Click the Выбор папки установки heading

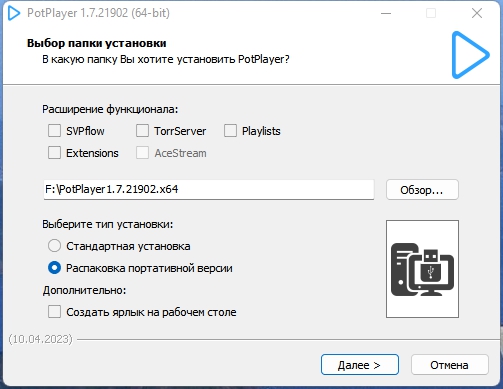tap(97, 43)
